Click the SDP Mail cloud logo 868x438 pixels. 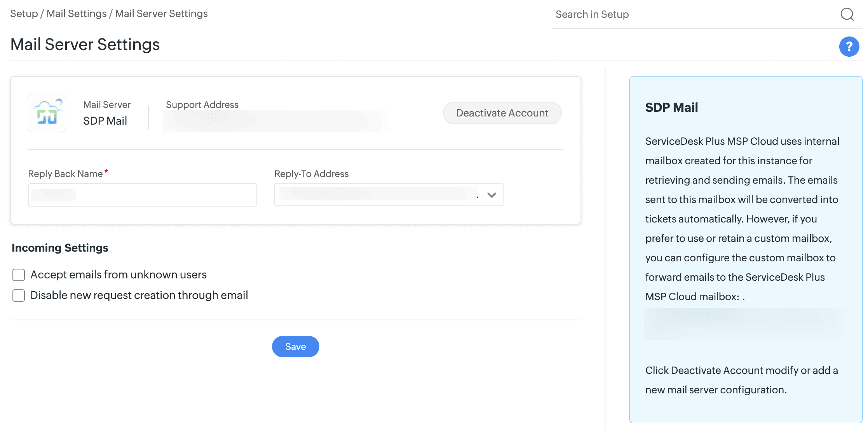click(47, 113)
